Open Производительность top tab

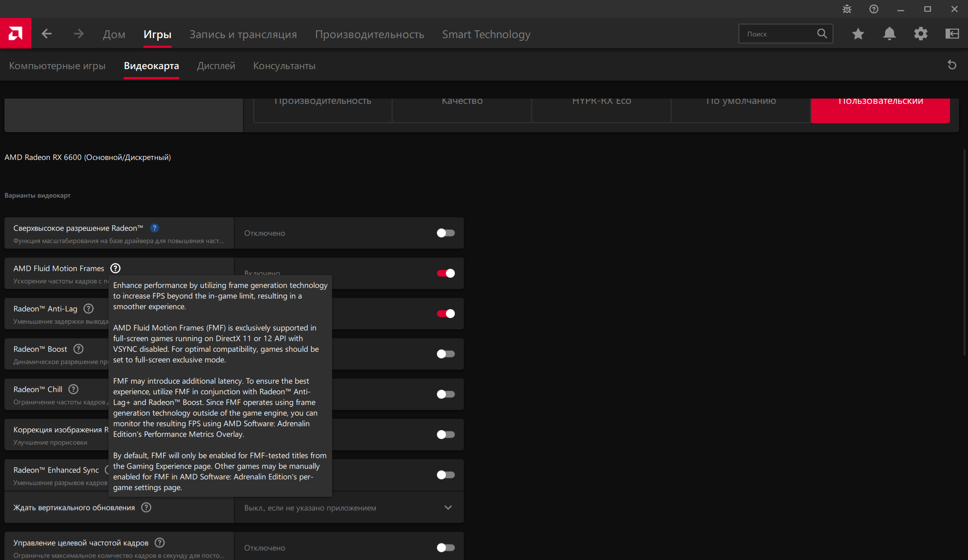point(369,34)
